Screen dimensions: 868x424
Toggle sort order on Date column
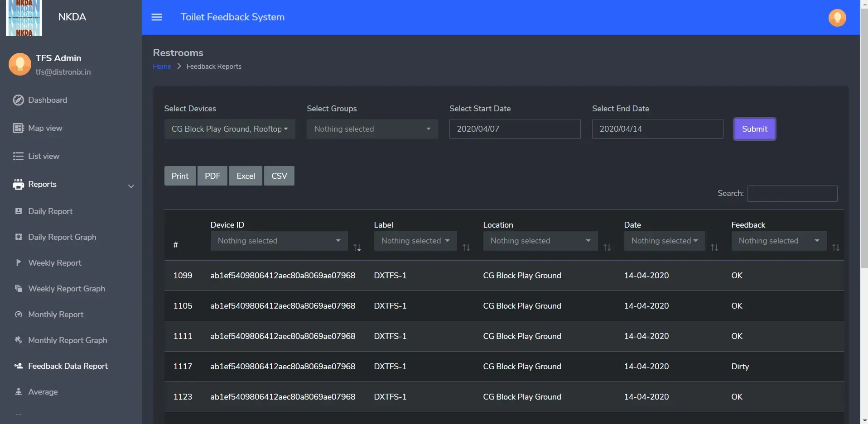pyautogui.click(x=714, y=248)
